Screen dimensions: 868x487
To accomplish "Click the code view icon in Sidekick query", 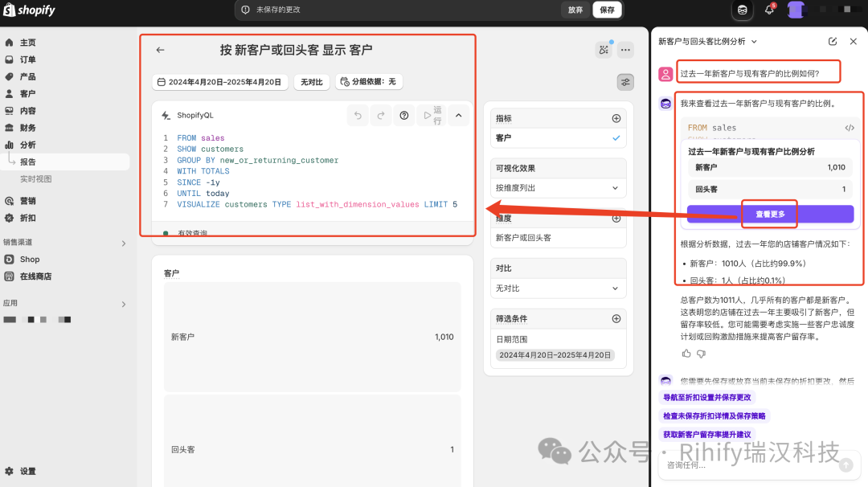I will (x=850, y=128).
